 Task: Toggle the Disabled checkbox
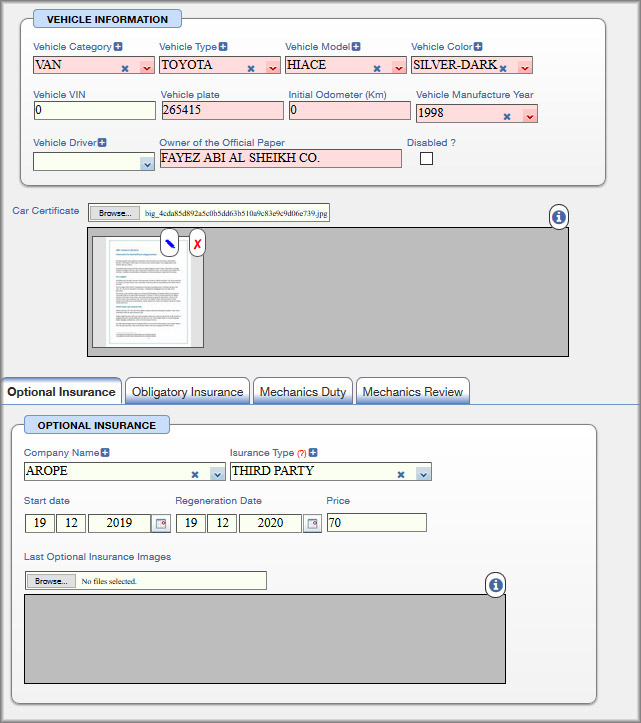426,159
